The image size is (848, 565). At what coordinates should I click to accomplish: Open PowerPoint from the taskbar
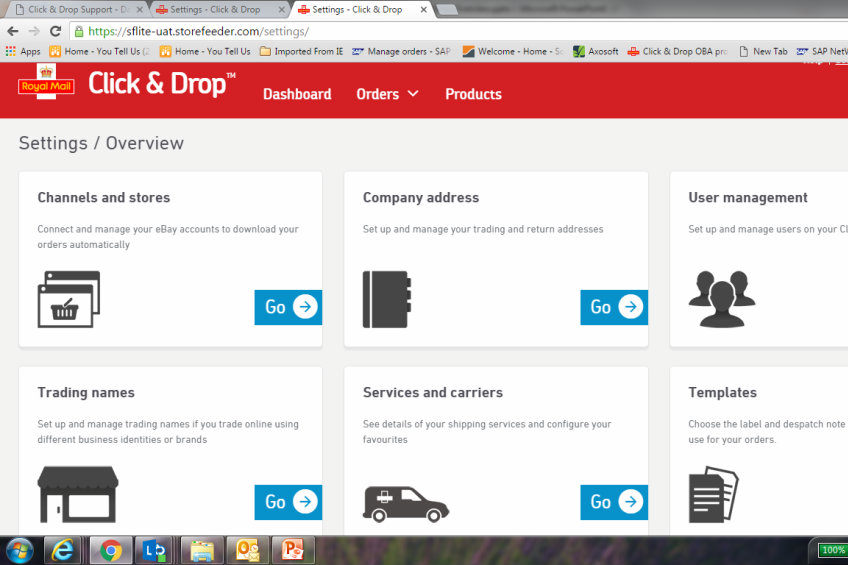pyautogui.click(x=293, y=551)
